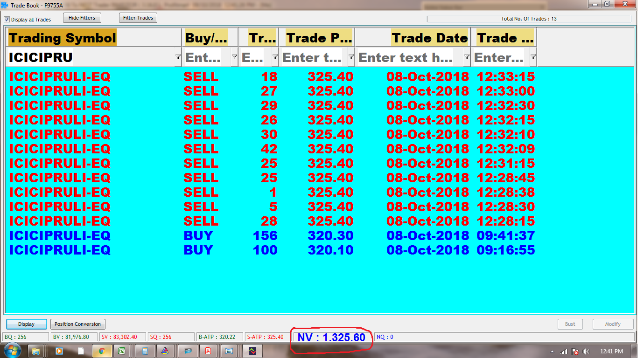
Task: Select the BUY trade of 156 shares
Action: click(272, 235)
